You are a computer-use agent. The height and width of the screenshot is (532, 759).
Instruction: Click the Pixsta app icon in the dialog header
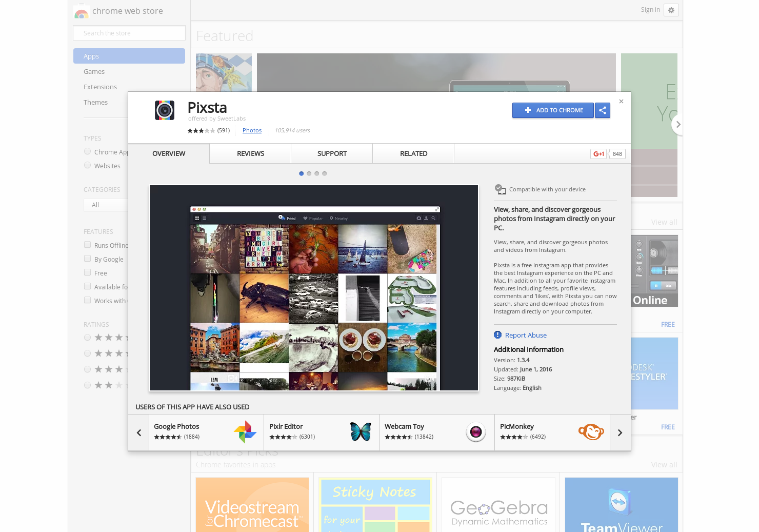tap(165, 110)
